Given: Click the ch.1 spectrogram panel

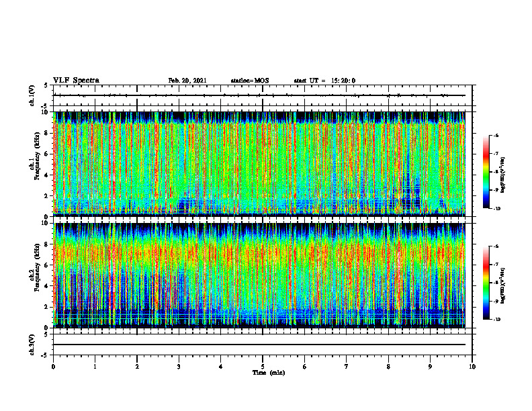Looking at the screenshot, I should point(259,164).
